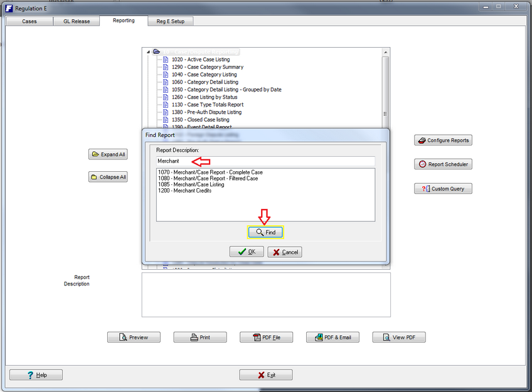
Task: Choose 1085 - Merchant/Case Listing result
Action: (x=191, y=184)
